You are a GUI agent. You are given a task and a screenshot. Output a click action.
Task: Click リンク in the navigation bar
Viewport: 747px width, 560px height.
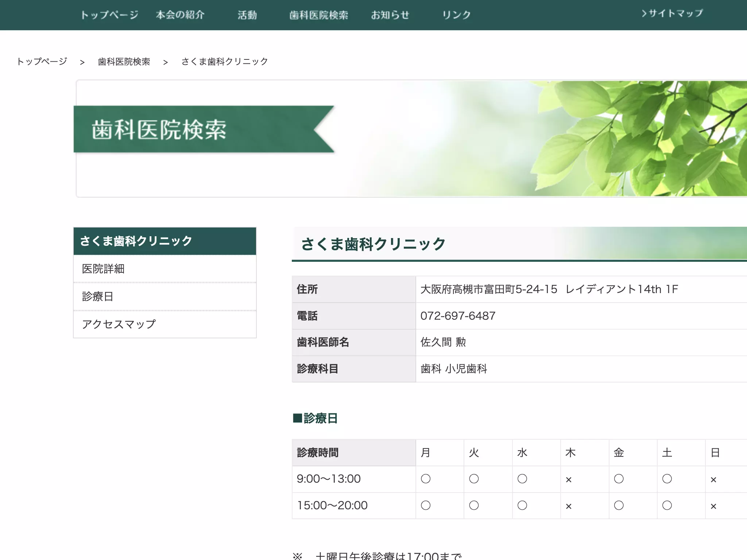click(456, 15)
